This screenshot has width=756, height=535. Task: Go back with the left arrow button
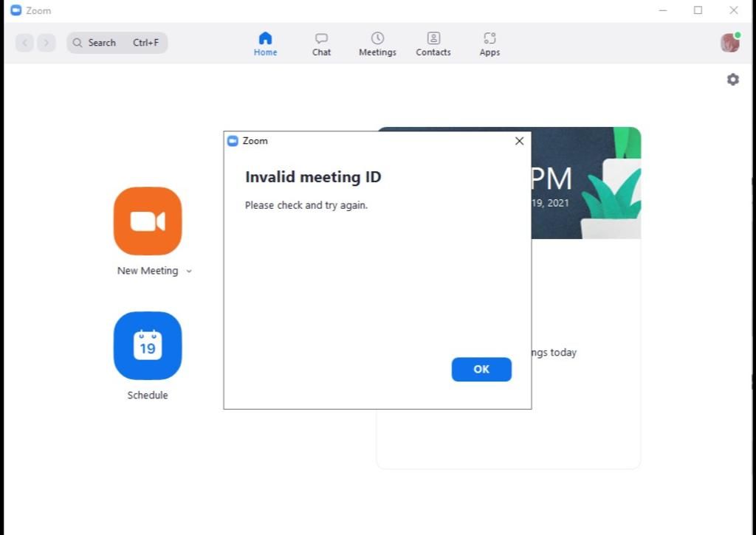click(x=24, y=43)
